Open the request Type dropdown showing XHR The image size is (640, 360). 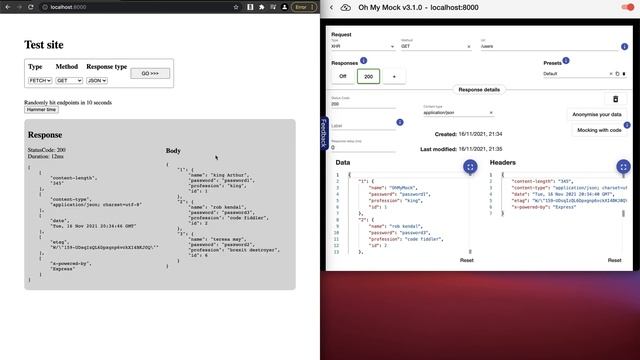[x=363, y=46]
